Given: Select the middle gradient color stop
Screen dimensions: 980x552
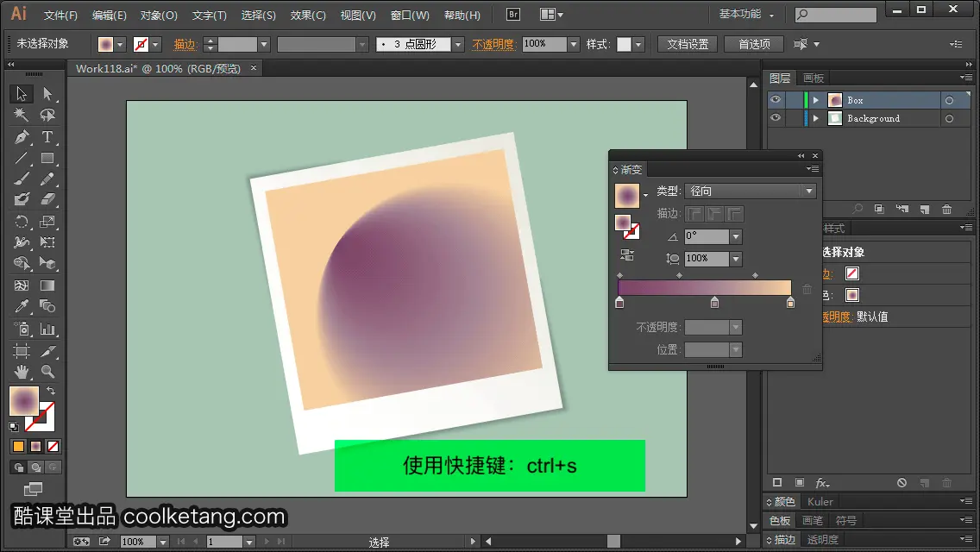Looking at the screenshot, I should (x=714, y=303).
